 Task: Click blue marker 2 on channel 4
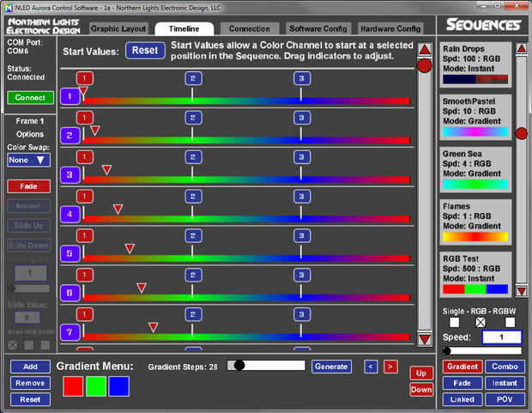pyautogui.click(x=193, y=197)
